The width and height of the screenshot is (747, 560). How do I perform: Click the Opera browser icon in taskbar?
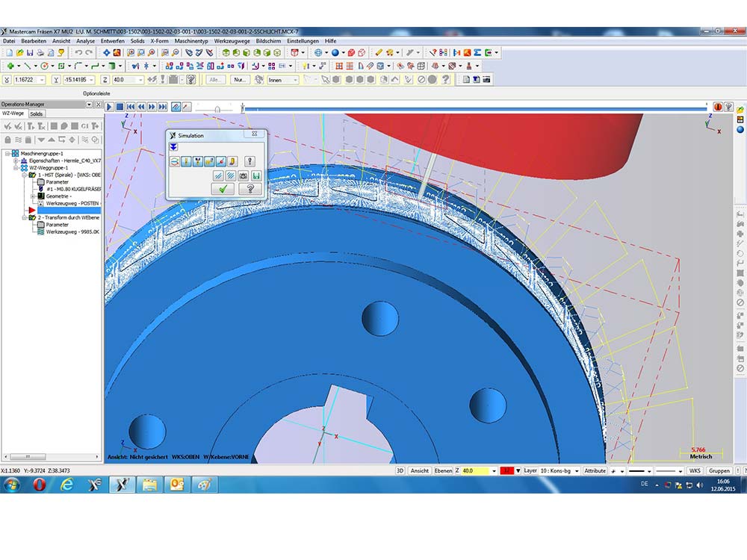click(38, 485)
